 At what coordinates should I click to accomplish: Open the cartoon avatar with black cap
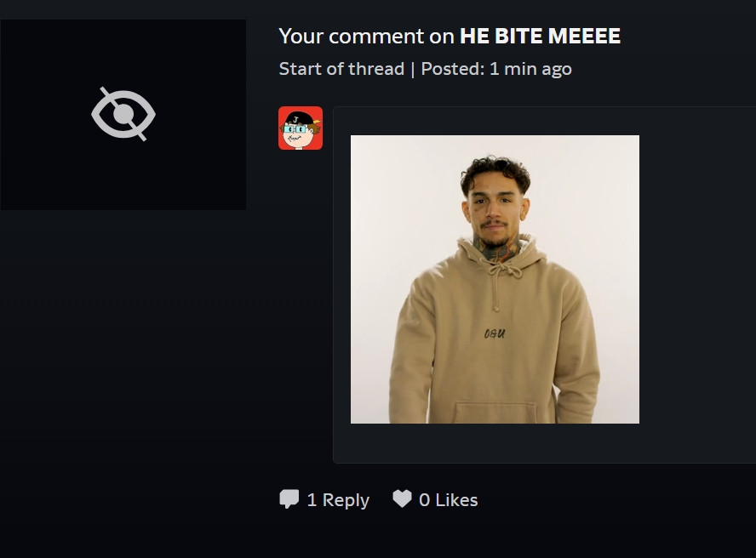coord(301,128)
